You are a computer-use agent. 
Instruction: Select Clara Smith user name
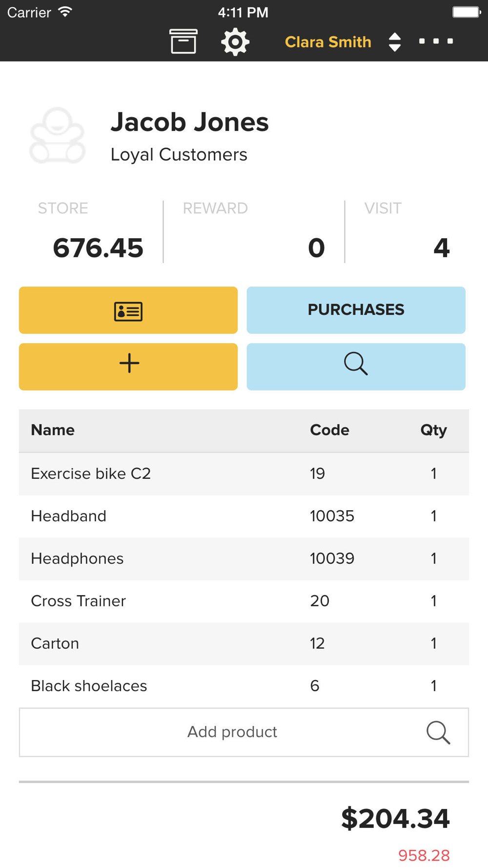328,42
